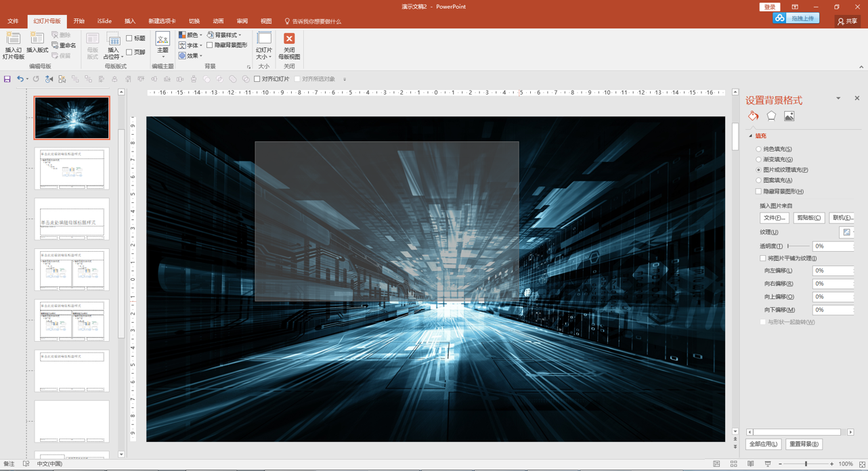868x471 pixels.
Task: Toggle Hide Background Graphics (隐藏背景图形(H)) in pane
Action: pos(758,192)
